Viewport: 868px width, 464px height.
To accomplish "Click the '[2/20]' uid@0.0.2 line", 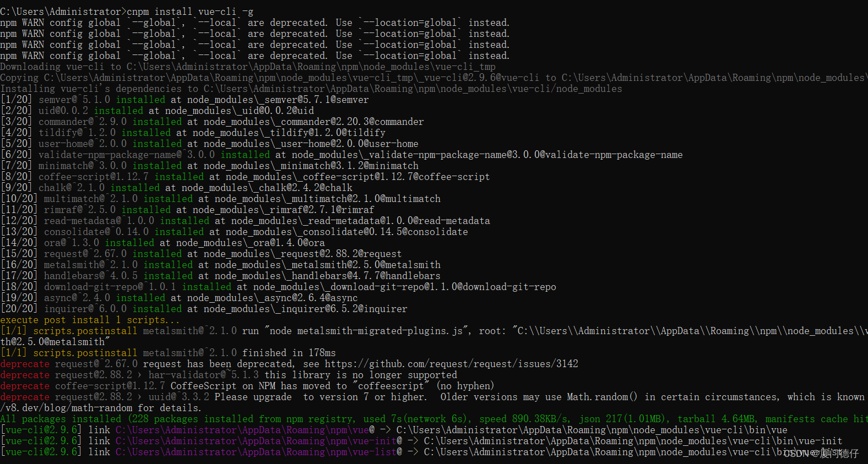I will click(x=157, y=111).
